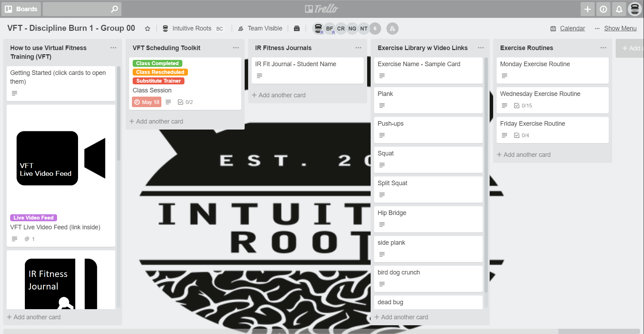
Task: Click the red Substitute Trainer label
Action: [x=159, y=81]
